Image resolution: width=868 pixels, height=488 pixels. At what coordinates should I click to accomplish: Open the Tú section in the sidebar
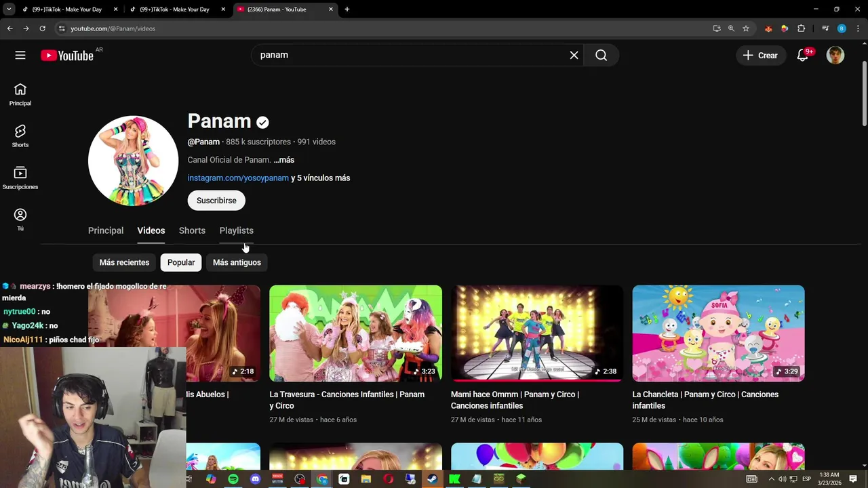click(20, 220)
